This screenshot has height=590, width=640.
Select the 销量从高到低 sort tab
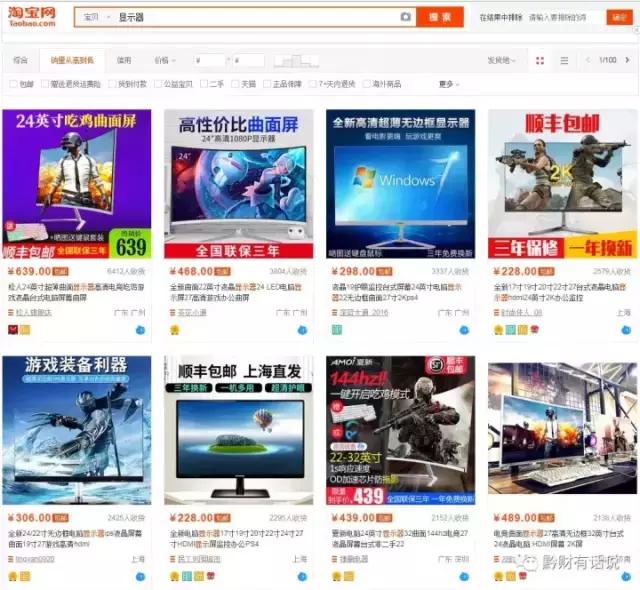[72, 60]
